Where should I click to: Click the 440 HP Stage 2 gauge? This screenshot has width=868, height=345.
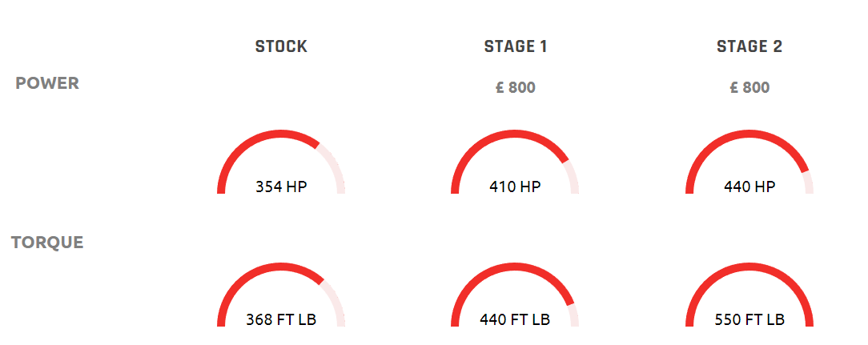click(x=749, y=162)
